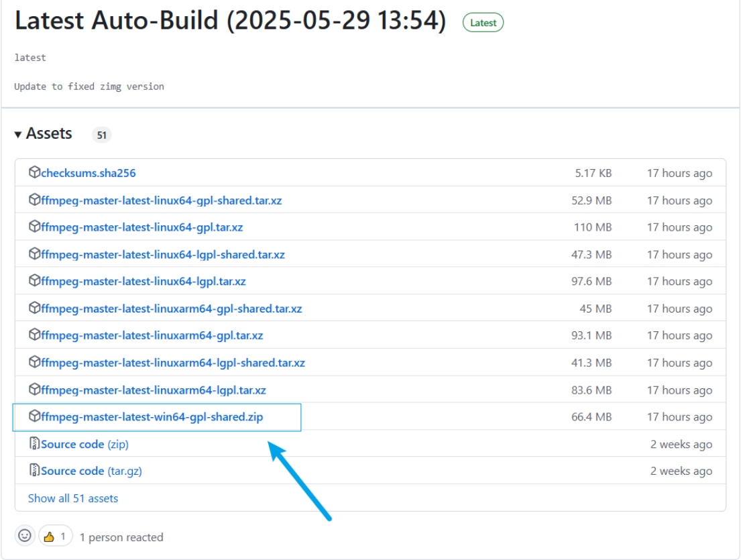The image size is (741, 560).
Task: Click package icon beside linux64-lgpl.tar.xz
Action: tap(34, 280)
